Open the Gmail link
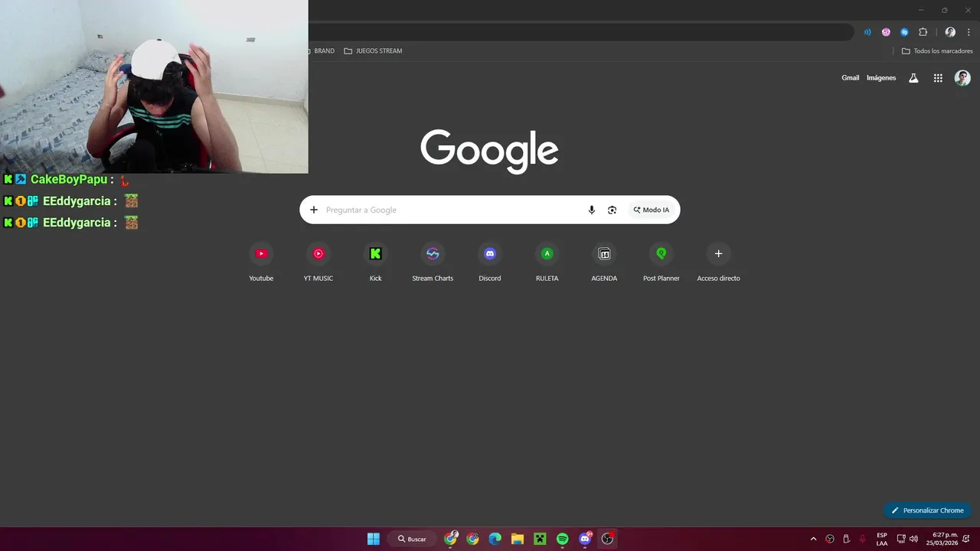Viewport: 980px width, 551px height. [851, 78]
